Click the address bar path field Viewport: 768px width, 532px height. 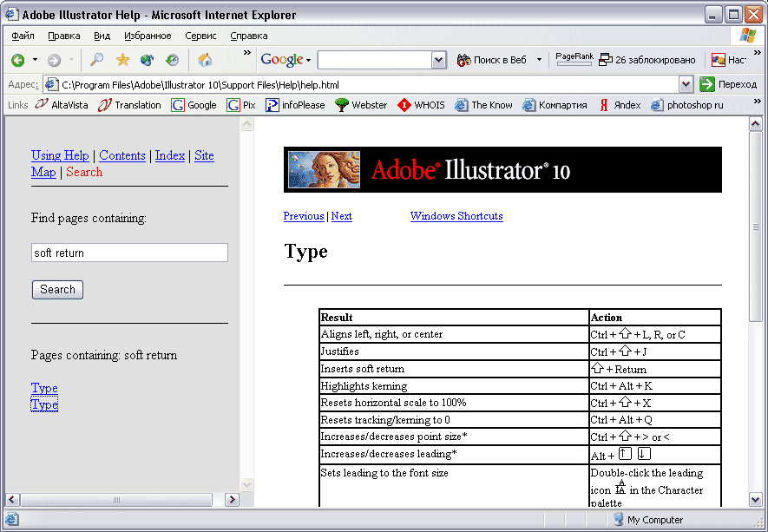[362, 85]
